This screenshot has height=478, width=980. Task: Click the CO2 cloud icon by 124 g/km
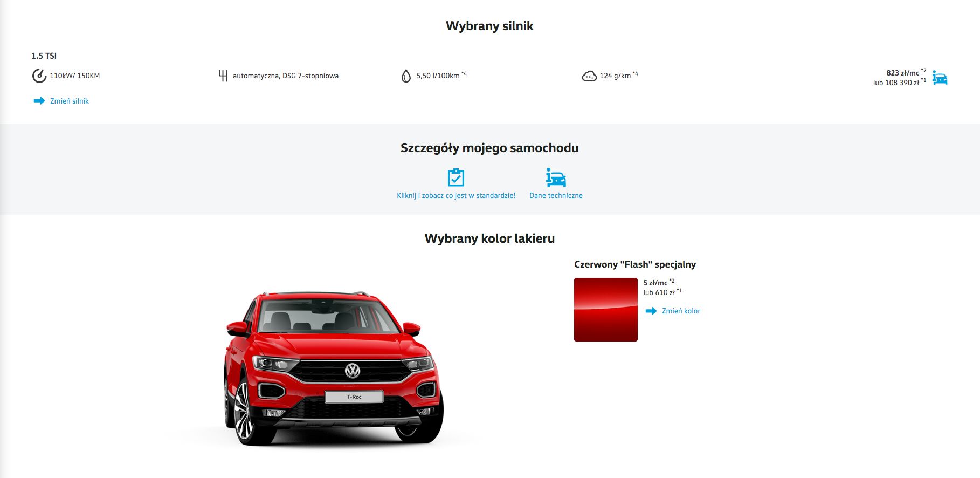(589, 76)
